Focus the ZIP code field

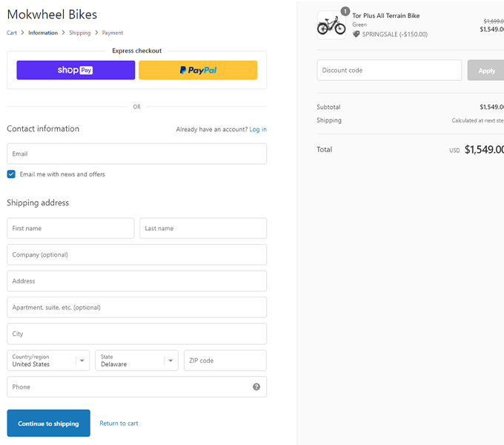225,360
